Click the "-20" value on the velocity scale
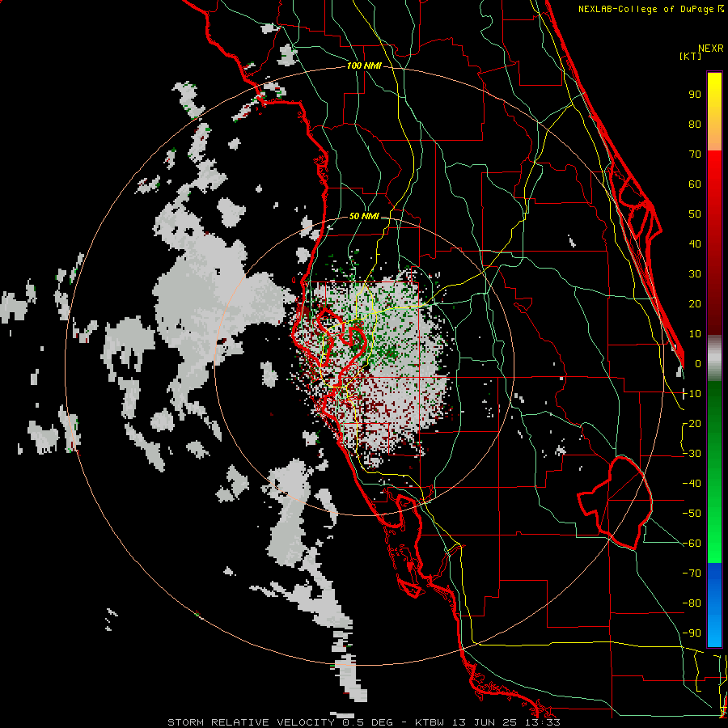Screen dimensions: 728x728 (x=692, y=423)
